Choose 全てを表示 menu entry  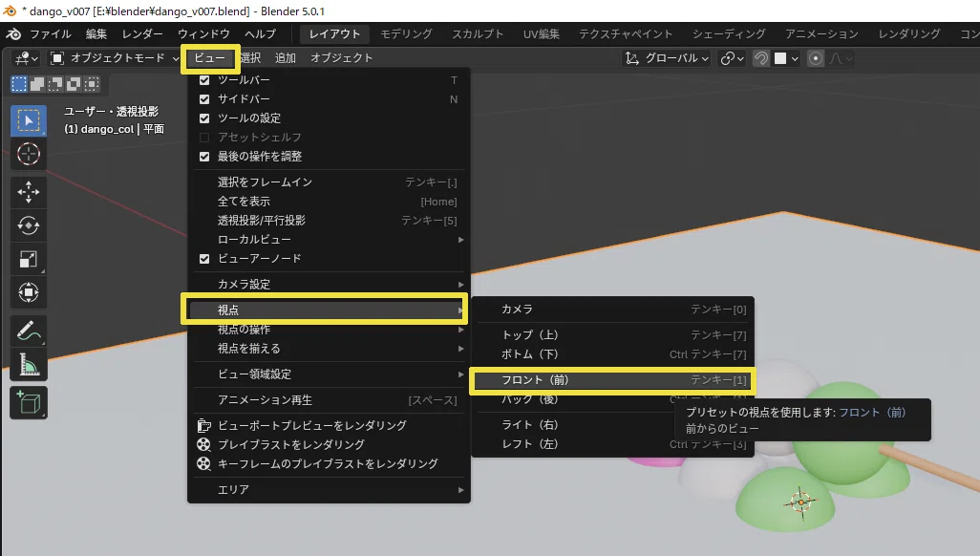point(329,202)
